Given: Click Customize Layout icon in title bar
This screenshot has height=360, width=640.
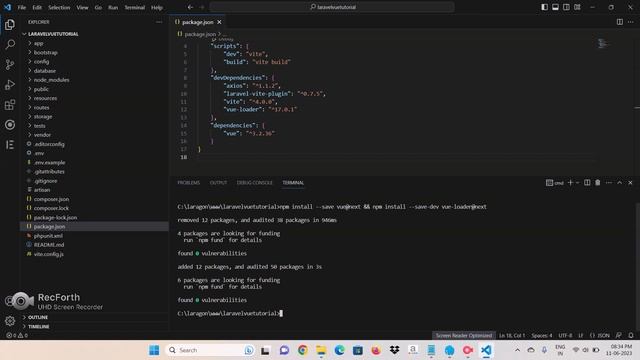Looking at the screenshot, I should click(x=577, y=7).
